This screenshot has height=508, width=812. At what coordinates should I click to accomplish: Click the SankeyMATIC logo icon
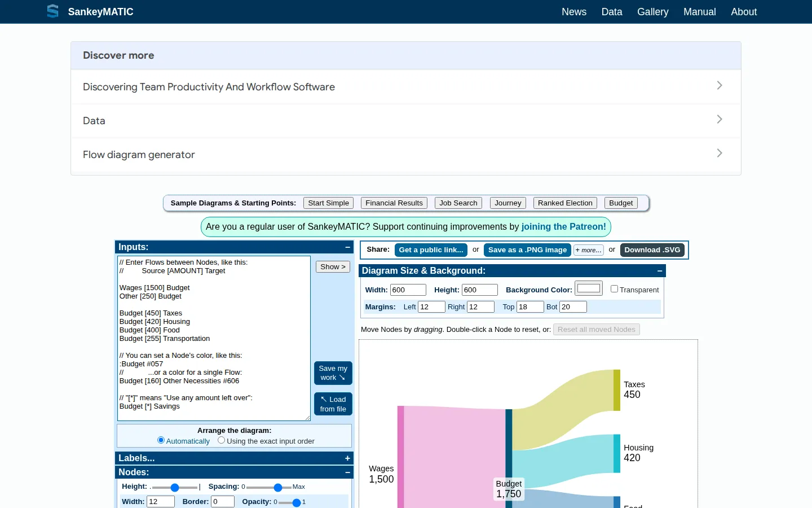[x=53, y=11]
